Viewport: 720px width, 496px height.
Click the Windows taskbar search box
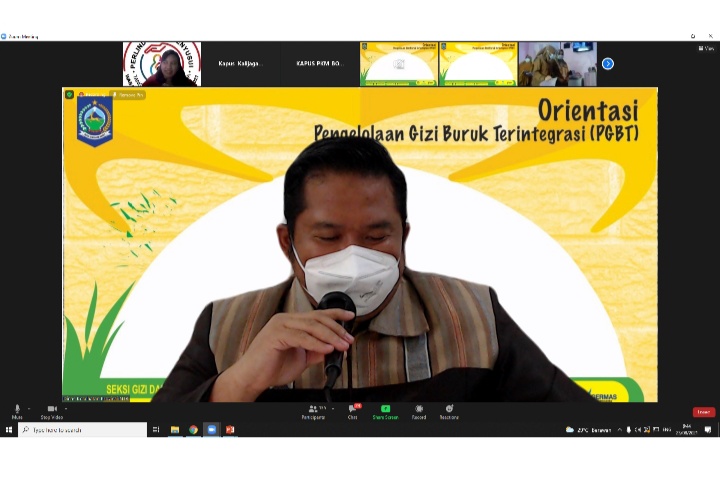click(83, 430)
